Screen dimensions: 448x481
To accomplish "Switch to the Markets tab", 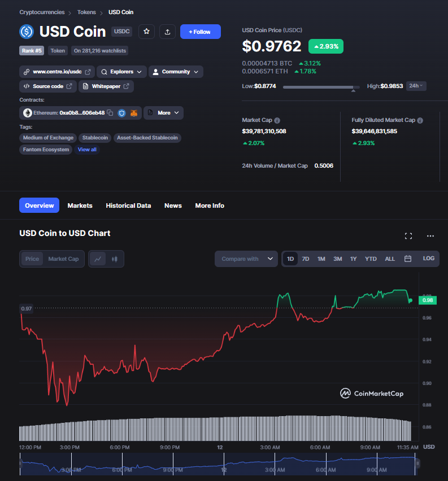I will tap(80, 205).
